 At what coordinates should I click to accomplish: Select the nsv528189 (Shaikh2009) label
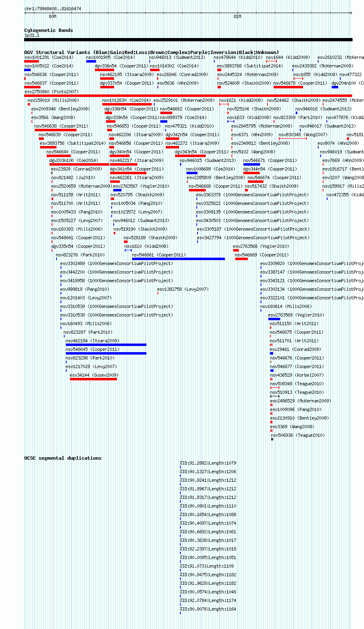click(151, 238)
